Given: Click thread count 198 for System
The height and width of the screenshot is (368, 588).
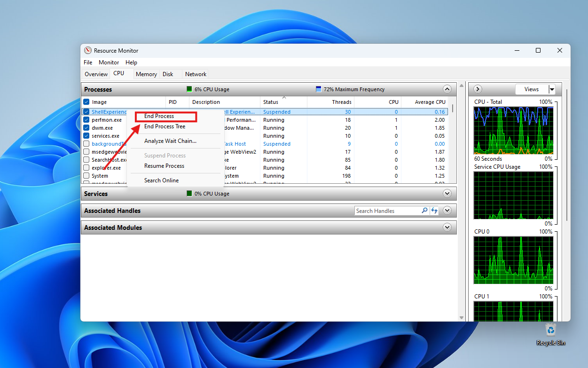Looking at the screenshot, I should pyautogui.click(x=346, y=176).
